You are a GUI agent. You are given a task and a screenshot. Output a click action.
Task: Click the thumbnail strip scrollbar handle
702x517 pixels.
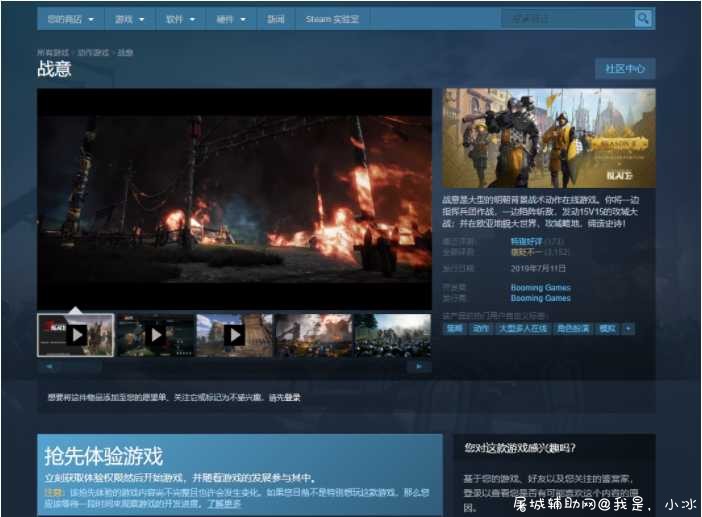tap(81, 366)
